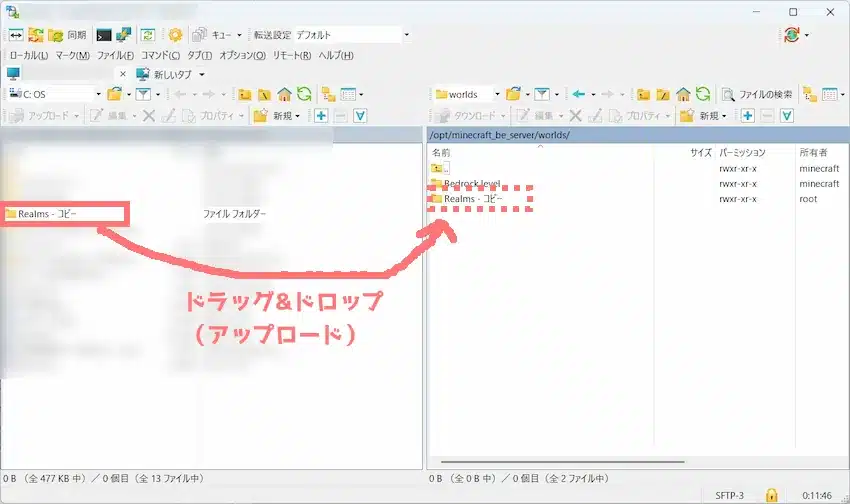Open the コマンド(C) menu
The width and height of the screenshot is (850, 504).
(160, 55)
